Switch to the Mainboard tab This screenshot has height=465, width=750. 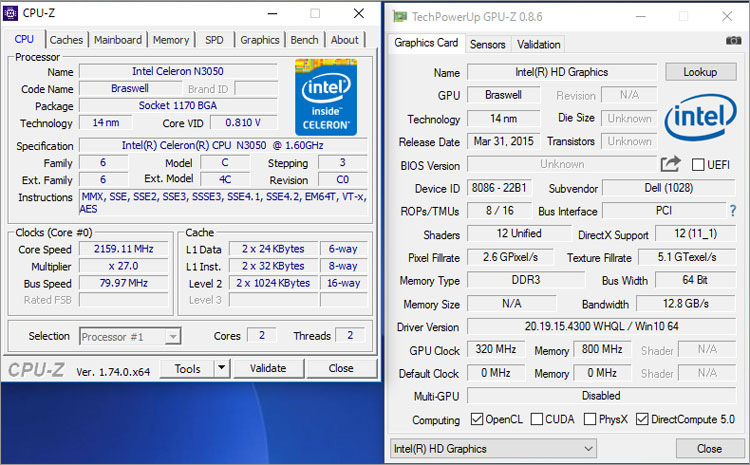coord(118,40)
